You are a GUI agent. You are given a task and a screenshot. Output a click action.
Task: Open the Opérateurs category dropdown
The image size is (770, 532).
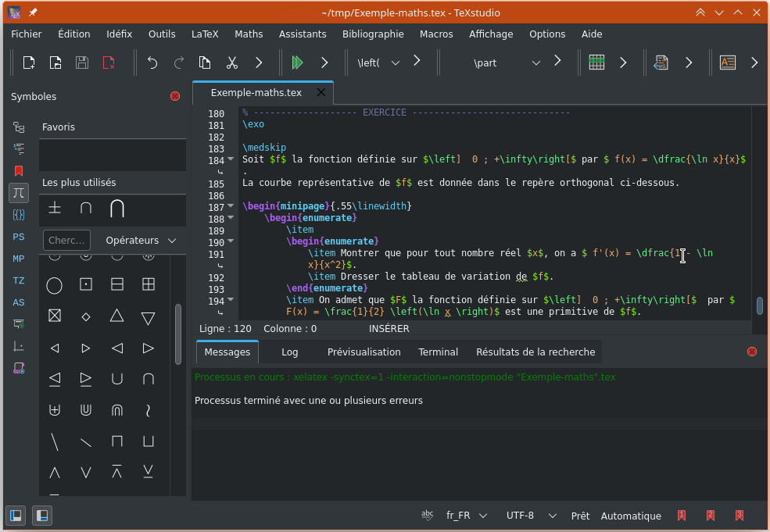coord(141,241)
